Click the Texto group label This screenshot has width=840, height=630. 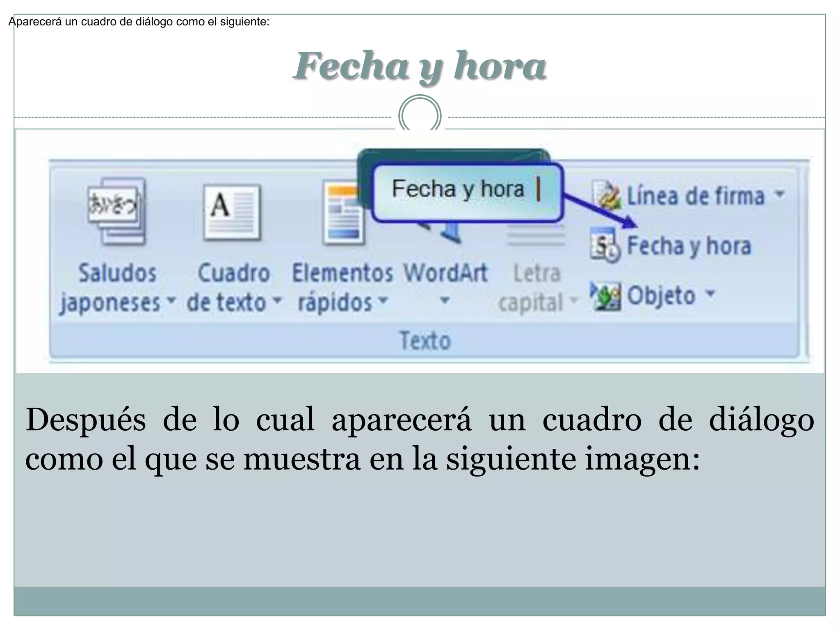tap(425, 340)
